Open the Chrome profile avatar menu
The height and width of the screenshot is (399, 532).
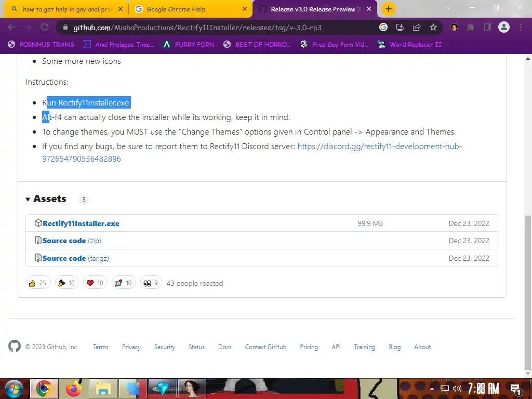tap(504, 28)
